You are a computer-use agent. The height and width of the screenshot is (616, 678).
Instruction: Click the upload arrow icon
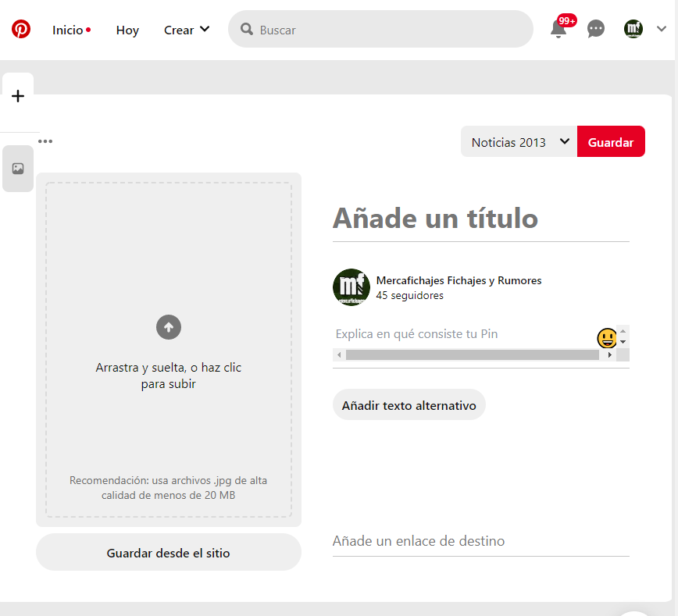(169, 327)
